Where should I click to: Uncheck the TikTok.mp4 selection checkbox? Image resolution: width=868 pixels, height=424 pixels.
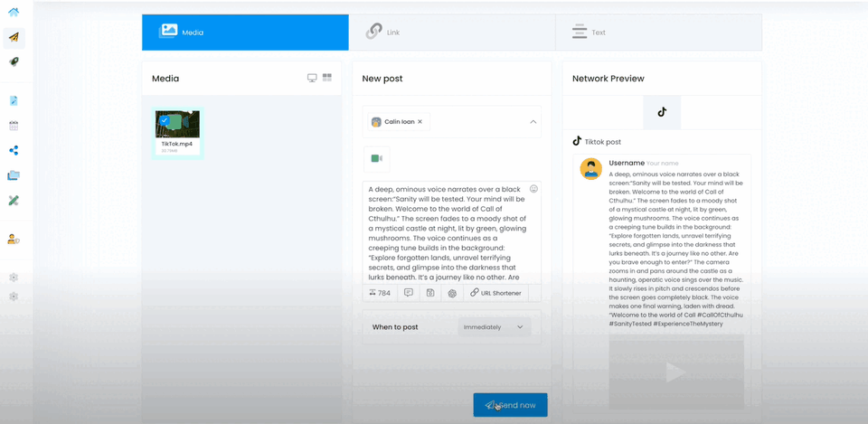click(x=165, y=119)
